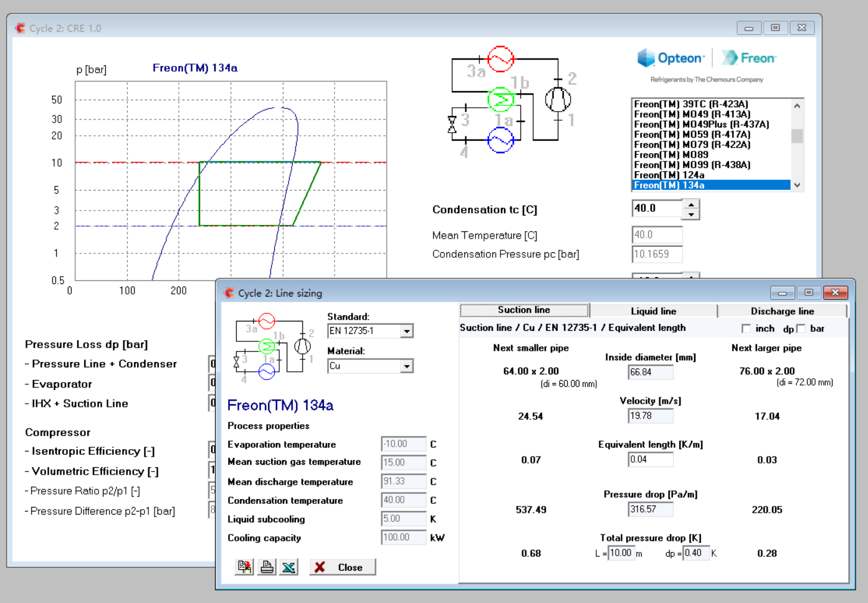Click the Excel export icon

[x=289, y=567]
